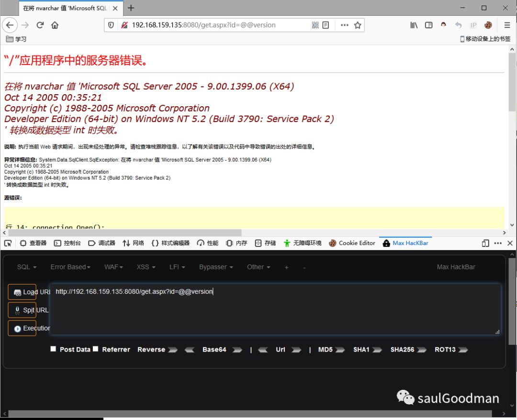Viewport: 517px width, 420px height.
Task: Click the page horizontal scrollbar thumb
Action: click(x=124, y=232)
